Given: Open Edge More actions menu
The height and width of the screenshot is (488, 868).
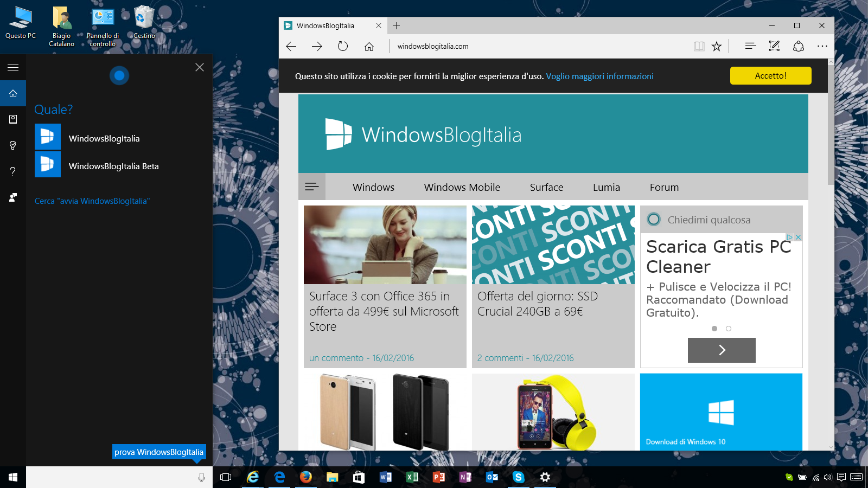Looking at the screenshot, I should point(822,47).
